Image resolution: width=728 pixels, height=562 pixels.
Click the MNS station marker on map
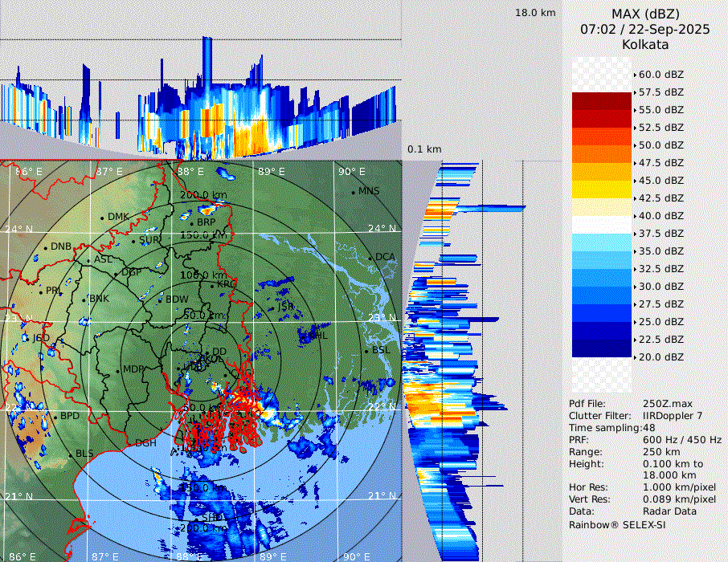pyautogui.click(x=353, y=192)
